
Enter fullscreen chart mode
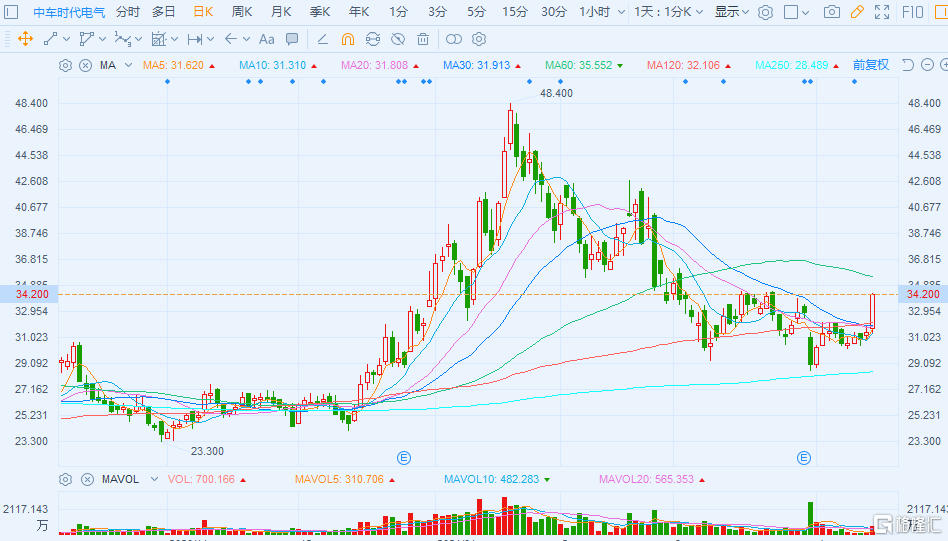881,12
